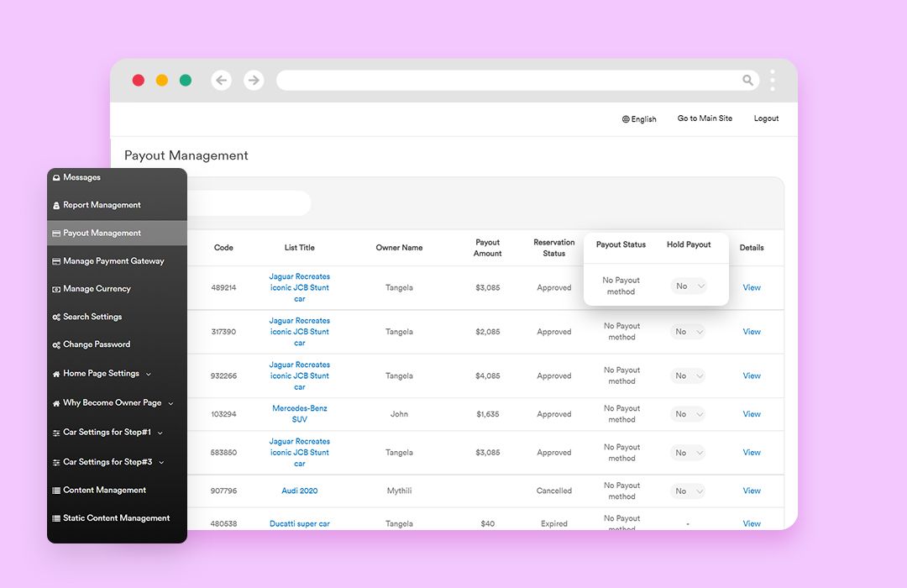
Task: Click the Static Content Management icon
Action: (56, 518)
